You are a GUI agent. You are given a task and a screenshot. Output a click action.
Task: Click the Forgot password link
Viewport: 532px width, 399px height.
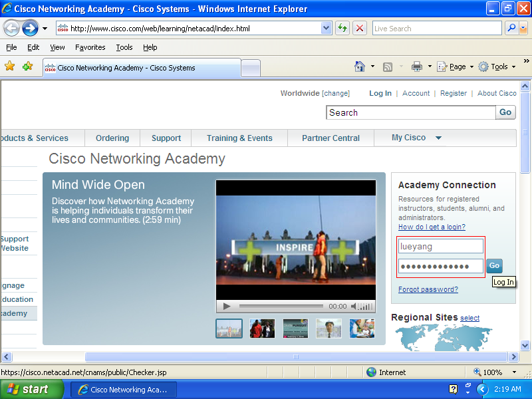pyautogui.click(x=428, y=289)
